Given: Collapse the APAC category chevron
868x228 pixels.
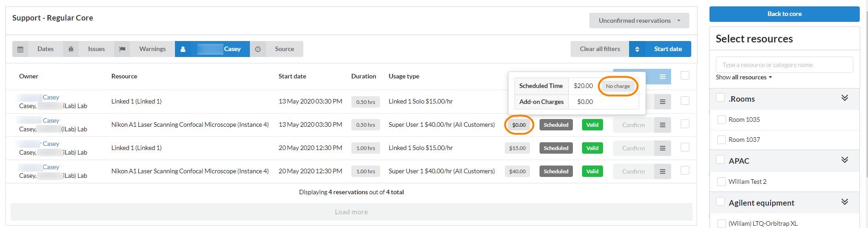Looking at the screenshot, I should [x=844, y=160].
